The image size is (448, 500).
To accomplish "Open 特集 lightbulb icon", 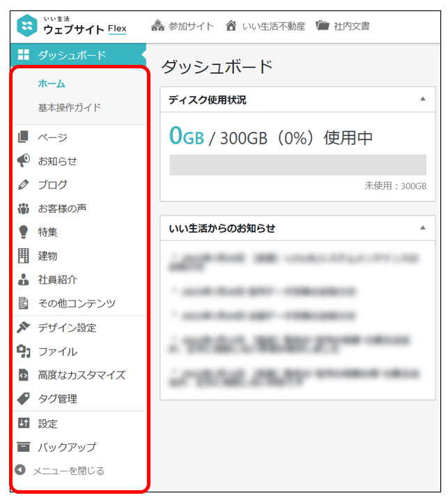I will coord(23,232).
